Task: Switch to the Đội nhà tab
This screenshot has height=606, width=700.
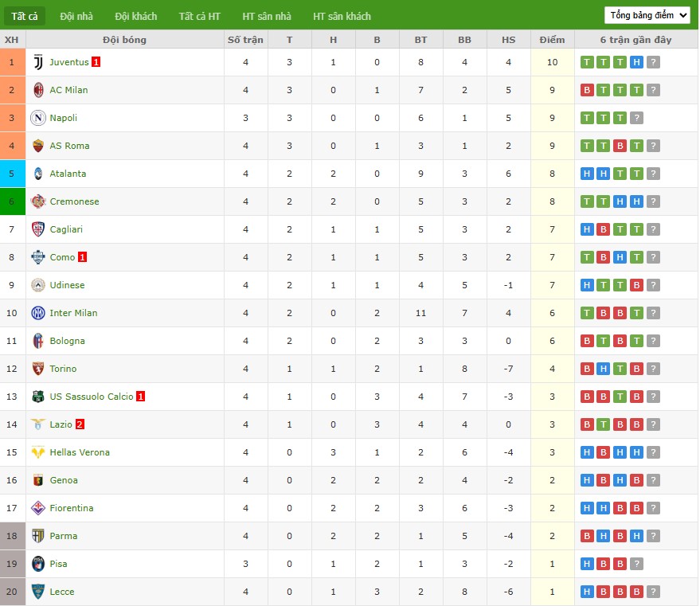Action: (76, 16)
